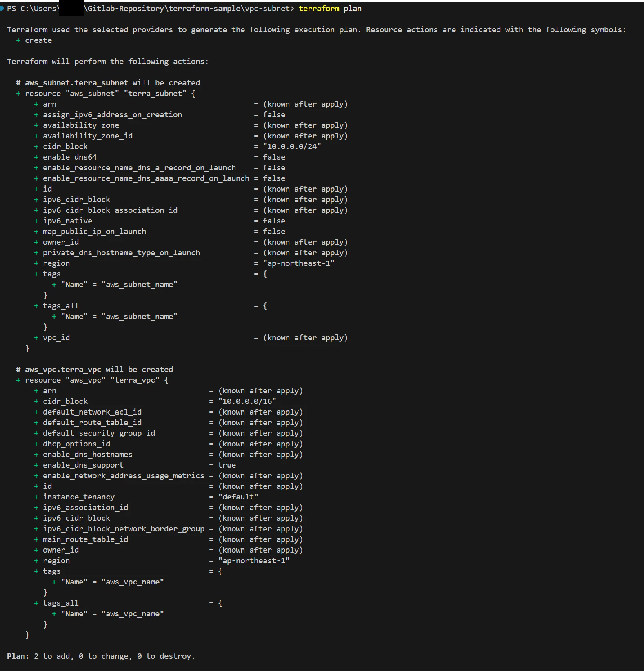Click the '+ create' symbol legend line
This screenshot has width=644, height=671.
(x=34, y=40)
